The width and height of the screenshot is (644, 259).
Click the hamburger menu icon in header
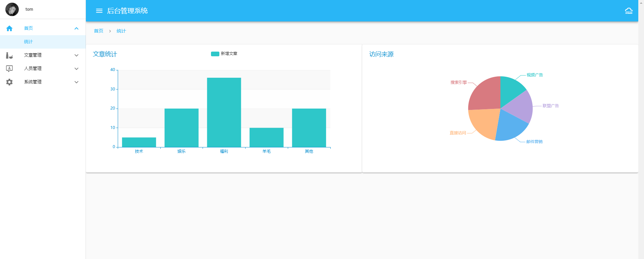99,11
